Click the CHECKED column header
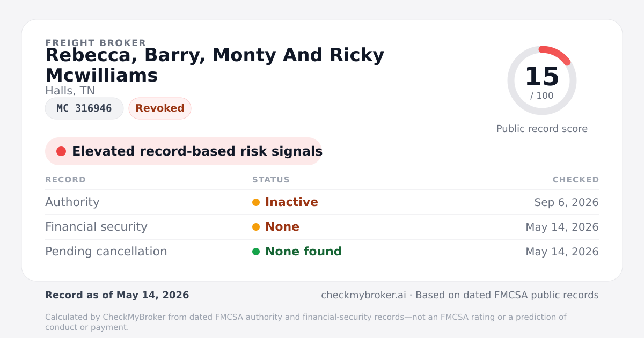The image size is (644, 338). point(576,180)
